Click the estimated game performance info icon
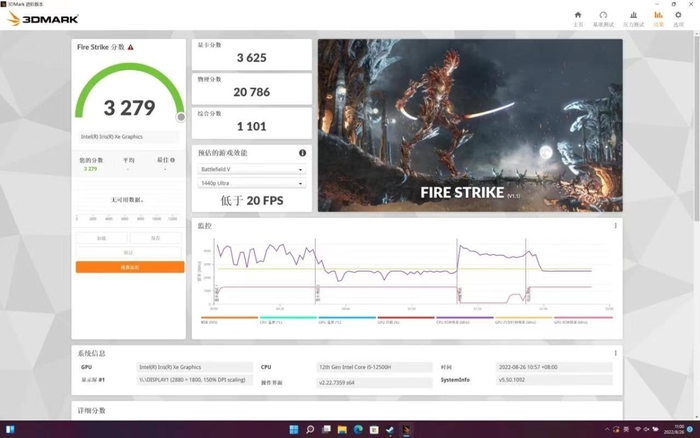The image size is (700, 438). click(x=302, y=153)
